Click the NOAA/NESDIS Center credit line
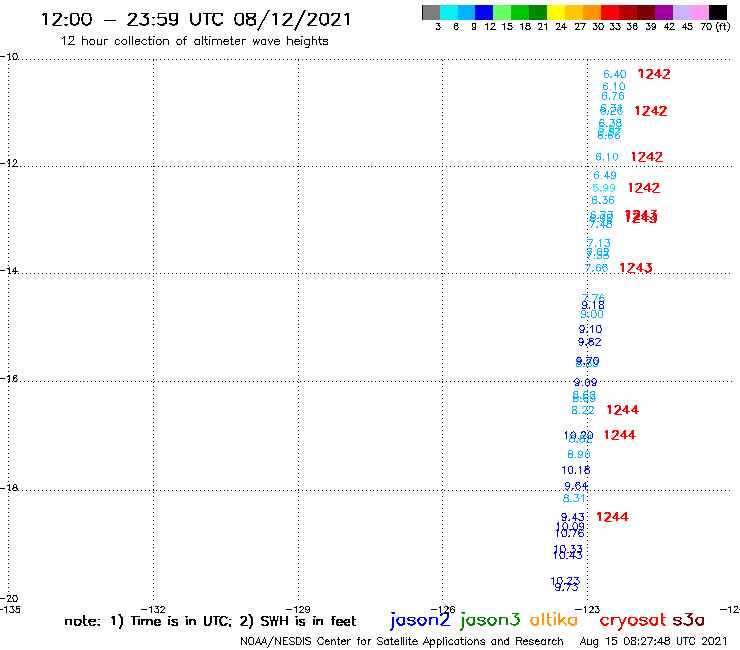 pos(402,641)
